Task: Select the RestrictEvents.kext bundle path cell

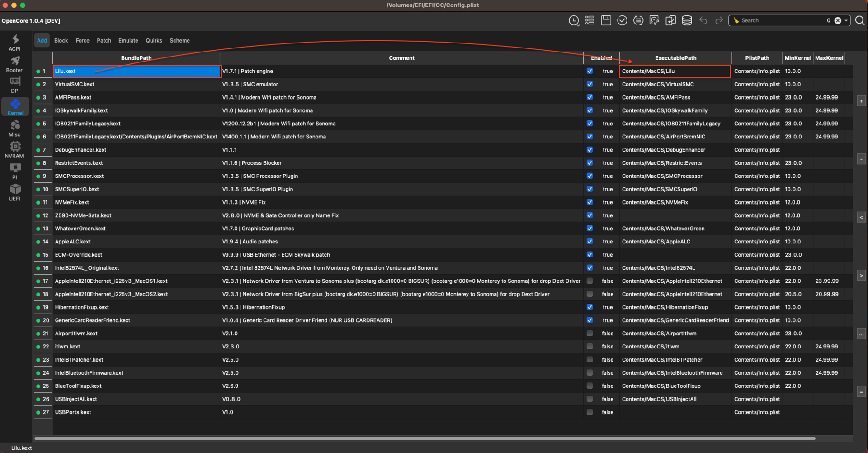Action: tap(136, 163)
